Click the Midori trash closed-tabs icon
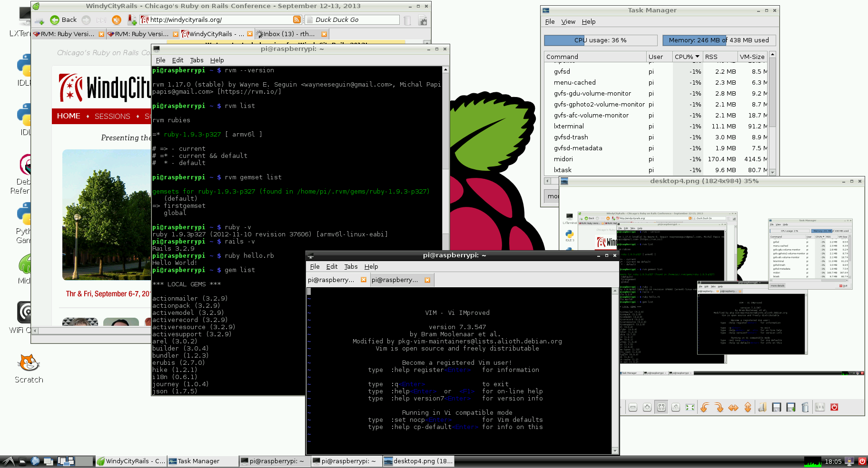Screen dimensions: 868x468 point(407,20)
